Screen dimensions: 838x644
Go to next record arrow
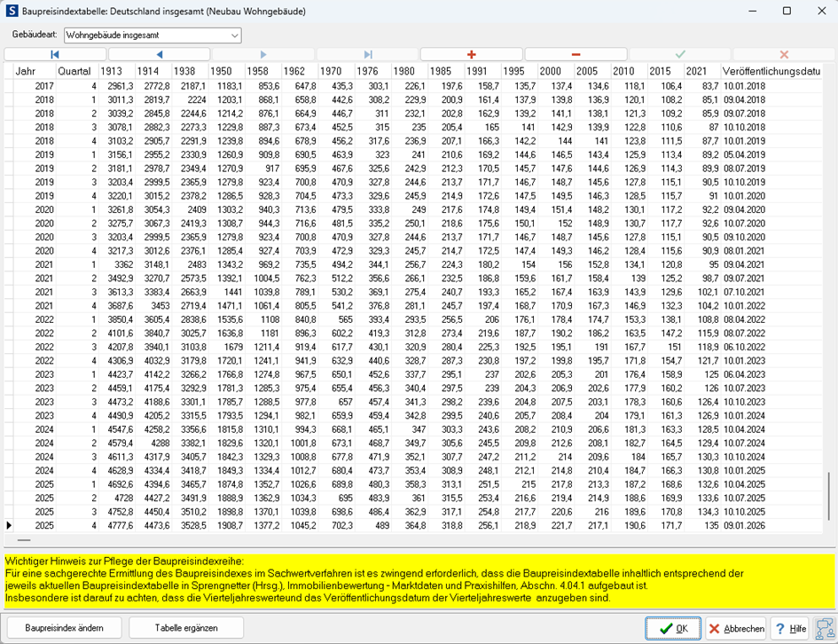[x=262, y=55]
